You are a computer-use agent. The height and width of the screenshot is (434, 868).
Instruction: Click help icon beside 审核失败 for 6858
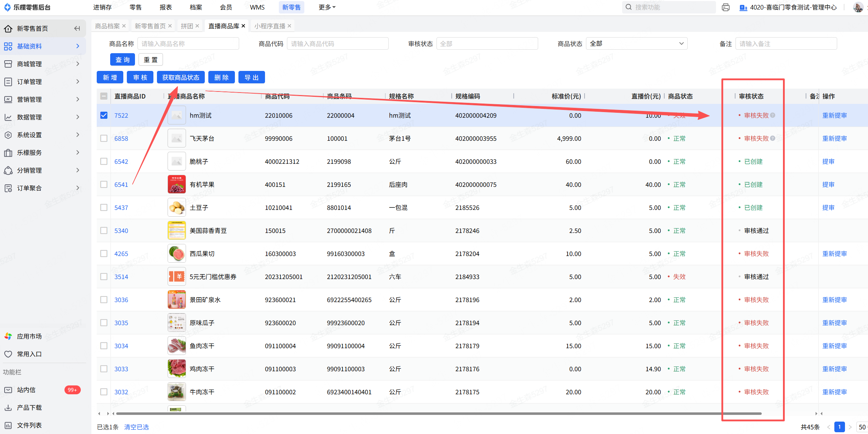[773, 138]
